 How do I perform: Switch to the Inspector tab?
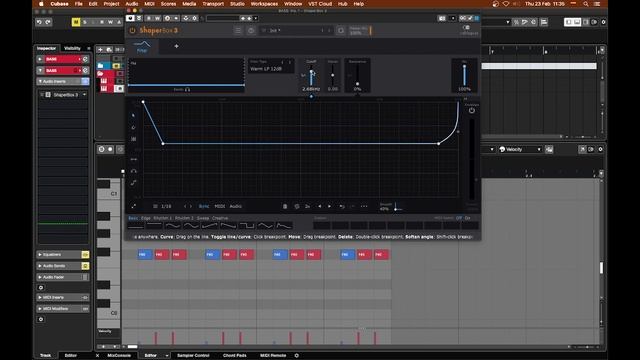[47, 48]
